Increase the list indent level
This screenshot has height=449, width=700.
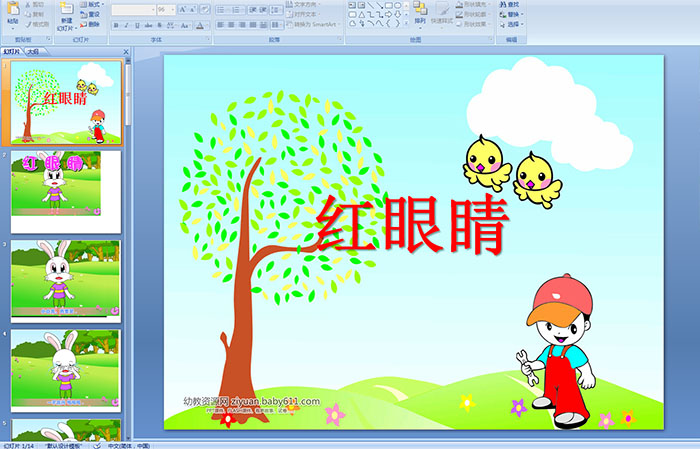click(263, 10)
